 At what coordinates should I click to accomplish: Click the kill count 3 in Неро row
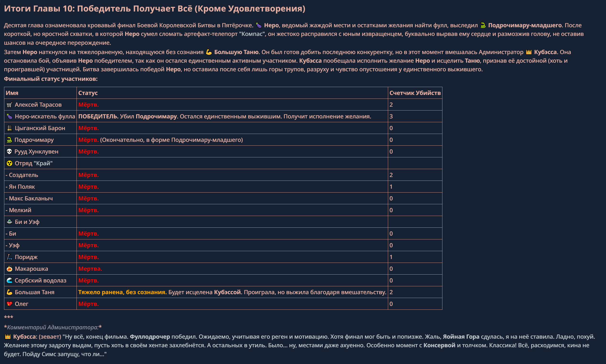pyautogui.click(x=391, y=116)
